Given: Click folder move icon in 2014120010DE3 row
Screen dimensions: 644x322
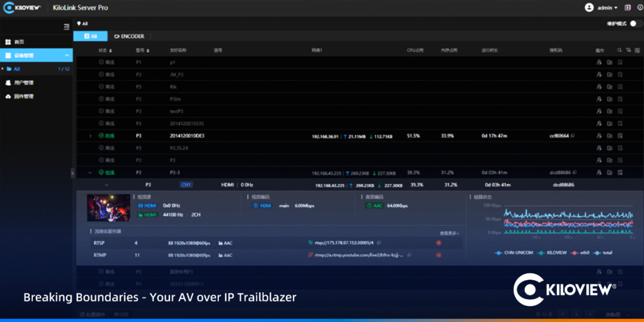Looking at the screenshot, I should click(x=609, y=135).
